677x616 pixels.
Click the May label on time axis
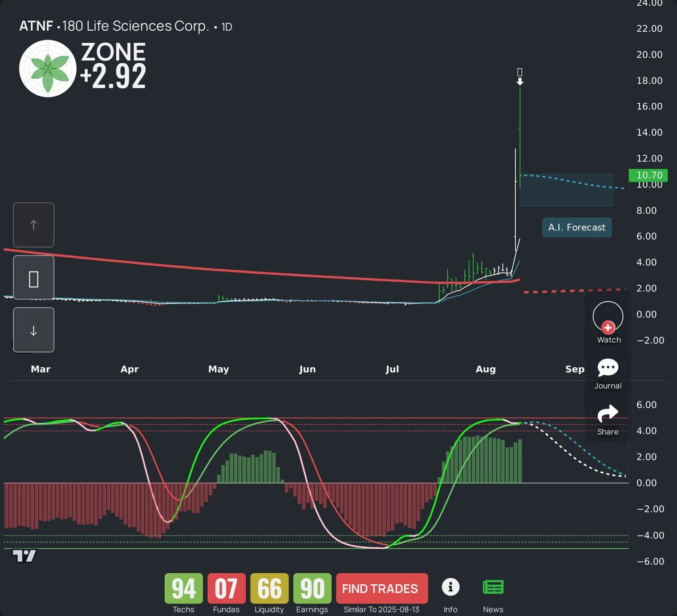[218, 369]
